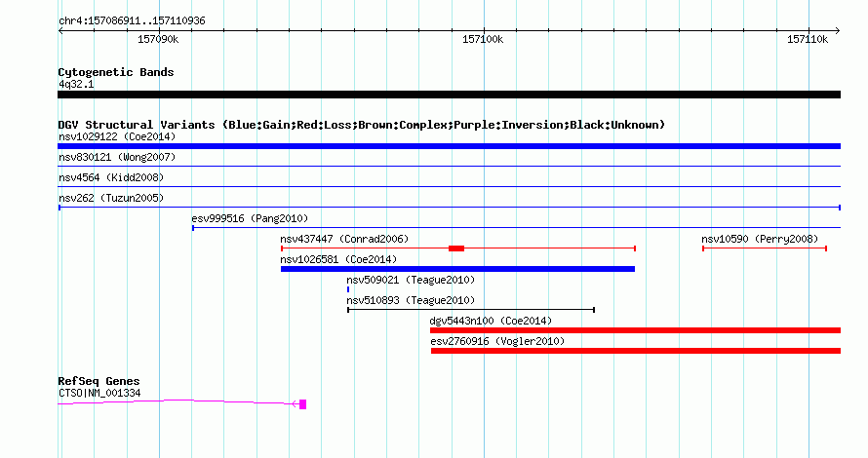The width and height of the screenshot is (868, 458).
Task: Click the nsv1029122 (Coe2014) variant label
Action: 117,136
